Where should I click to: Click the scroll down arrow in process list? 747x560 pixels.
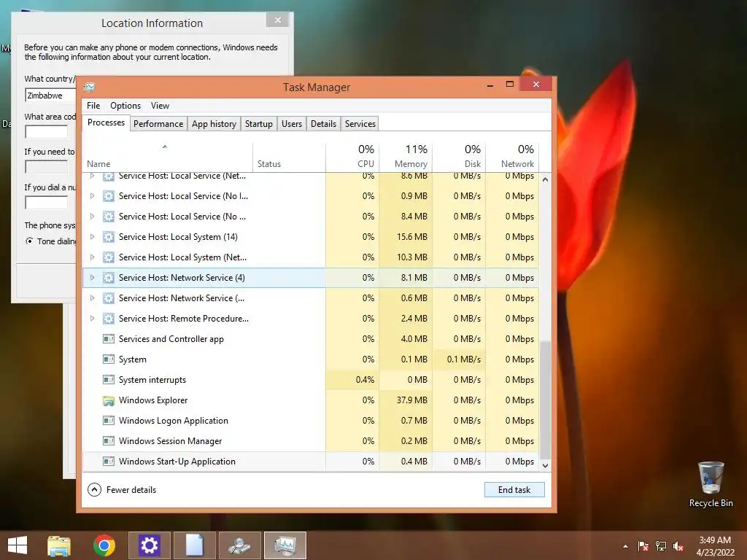(x=546, y=465)
